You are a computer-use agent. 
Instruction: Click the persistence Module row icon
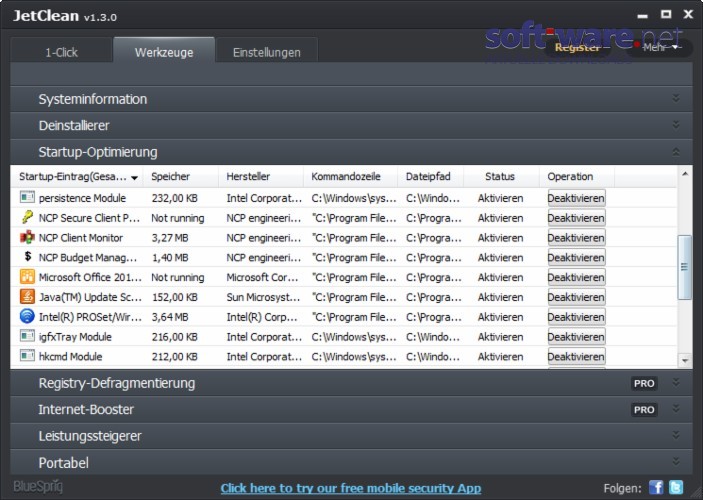click(x=27, y=197)
